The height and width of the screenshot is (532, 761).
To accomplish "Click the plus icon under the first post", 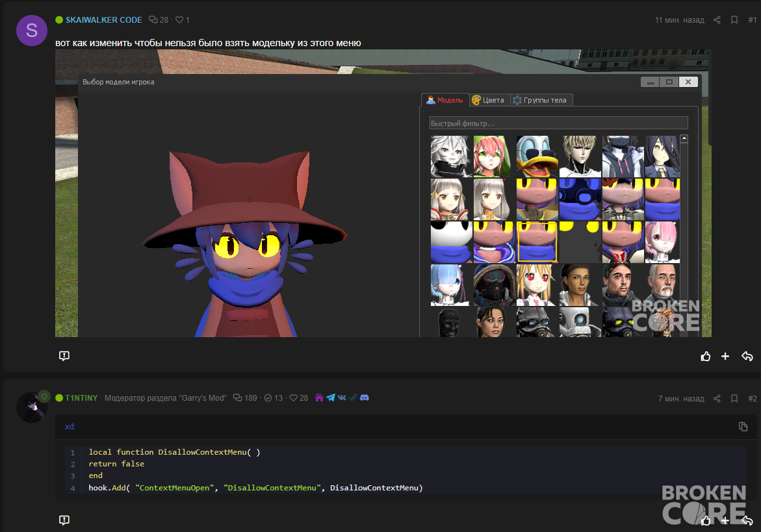I will pos(725,357).
